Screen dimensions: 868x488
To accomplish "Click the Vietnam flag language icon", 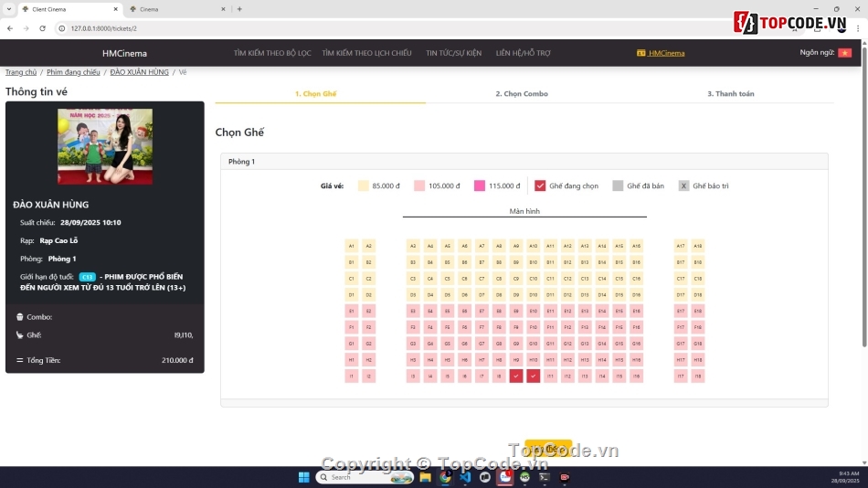I will tap(844, 53).
